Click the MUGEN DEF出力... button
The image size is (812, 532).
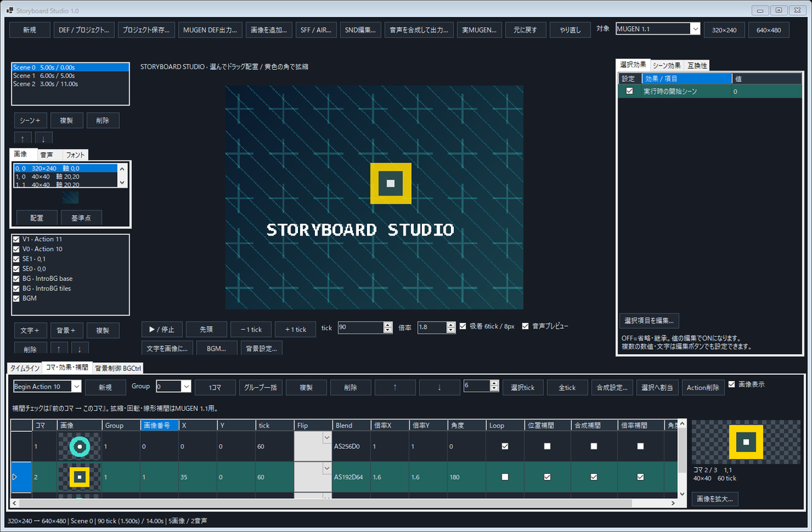point(210,30)
